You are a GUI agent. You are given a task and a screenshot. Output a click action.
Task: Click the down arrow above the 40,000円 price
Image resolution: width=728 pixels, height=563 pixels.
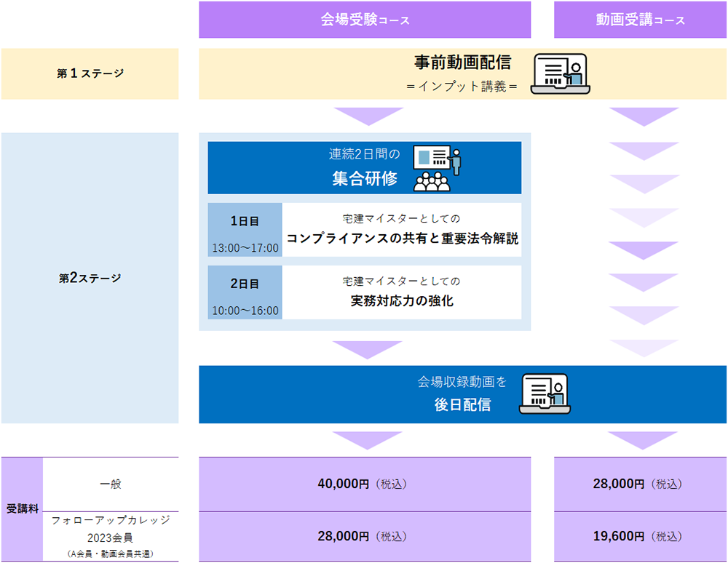[x=368, y=440]
